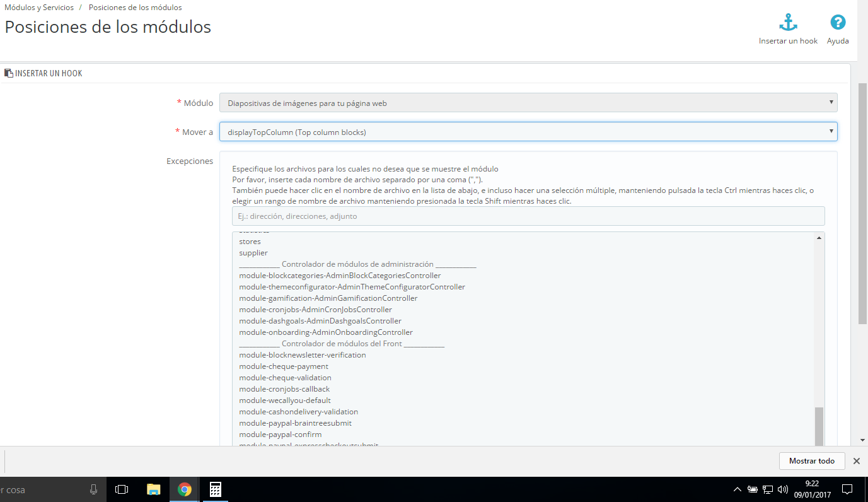
Task: Close the downloads bar with the X
Action: pos(857,461)
